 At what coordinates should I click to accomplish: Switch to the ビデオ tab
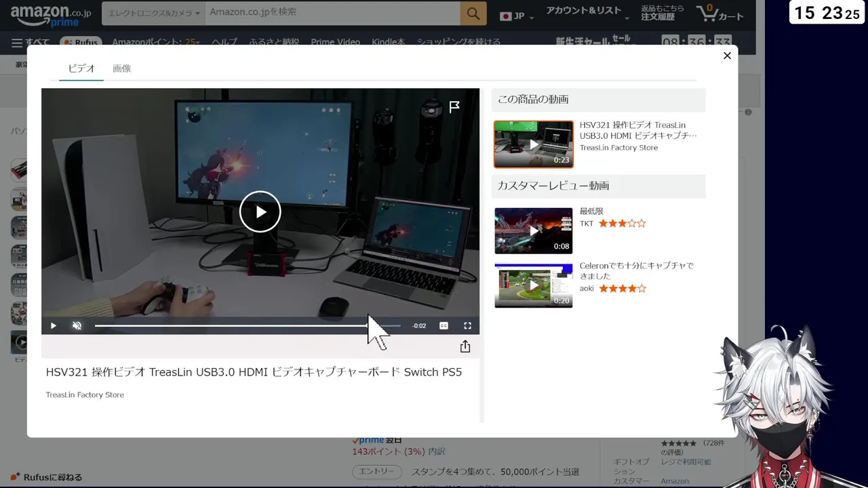click(81, 68)
